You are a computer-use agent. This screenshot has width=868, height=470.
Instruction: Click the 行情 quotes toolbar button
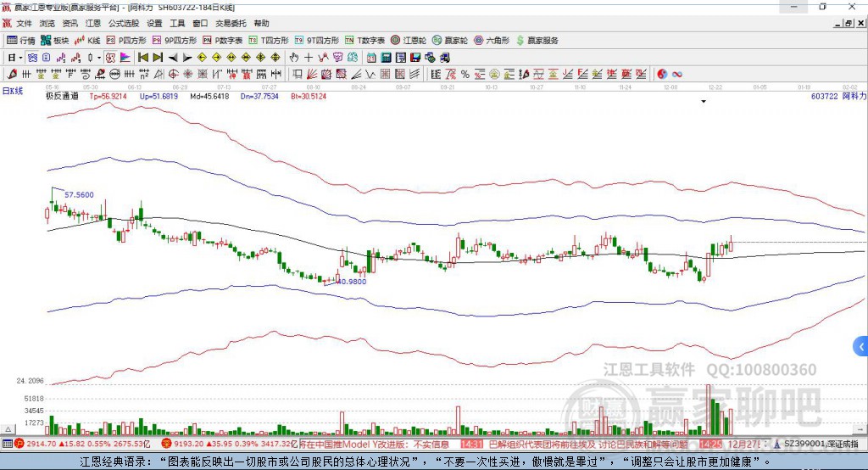21,41
